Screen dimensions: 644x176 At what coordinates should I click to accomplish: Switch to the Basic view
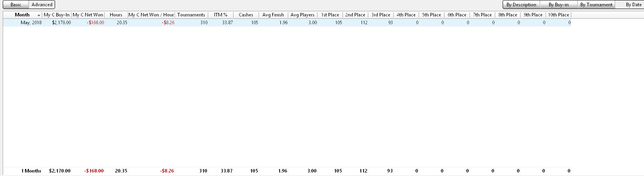pyautogui.click(x=16, y=5)
